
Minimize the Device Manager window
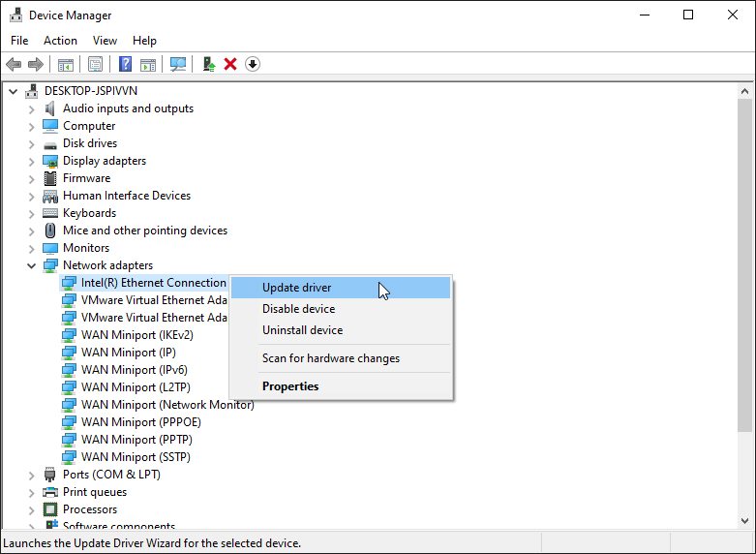[644, 15]
